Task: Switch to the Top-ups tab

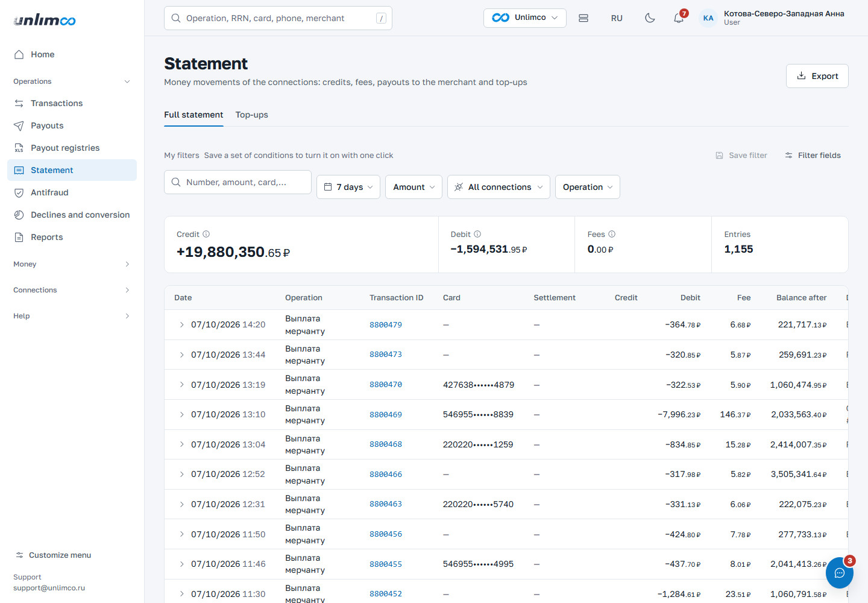Action: (252, 115)
